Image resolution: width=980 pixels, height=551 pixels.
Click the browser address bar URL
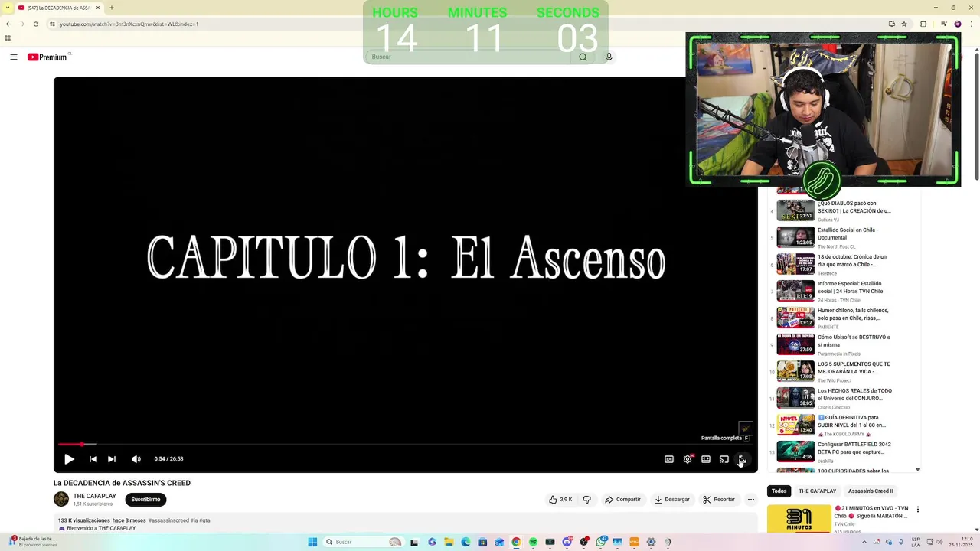129,24
